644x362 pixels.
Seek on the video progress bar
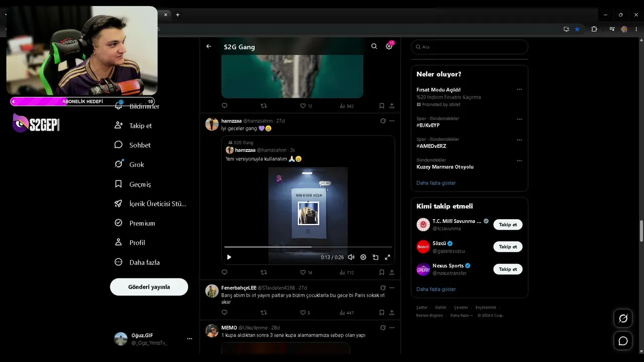coord(308,247)
